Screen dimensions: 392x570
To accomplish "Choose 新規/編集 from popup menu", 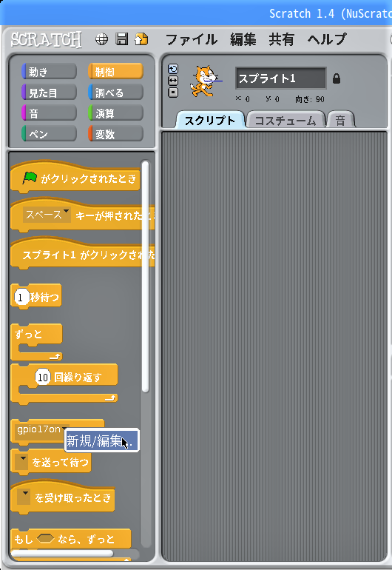I will pyautogui.click(x=101, y=441).
